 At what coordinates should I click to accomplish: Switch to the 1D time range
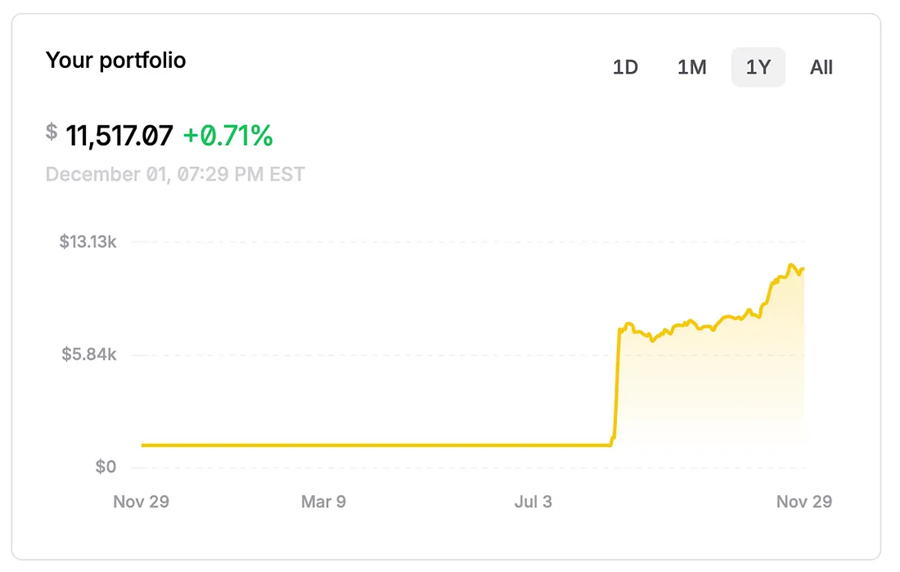pos(625,68)
